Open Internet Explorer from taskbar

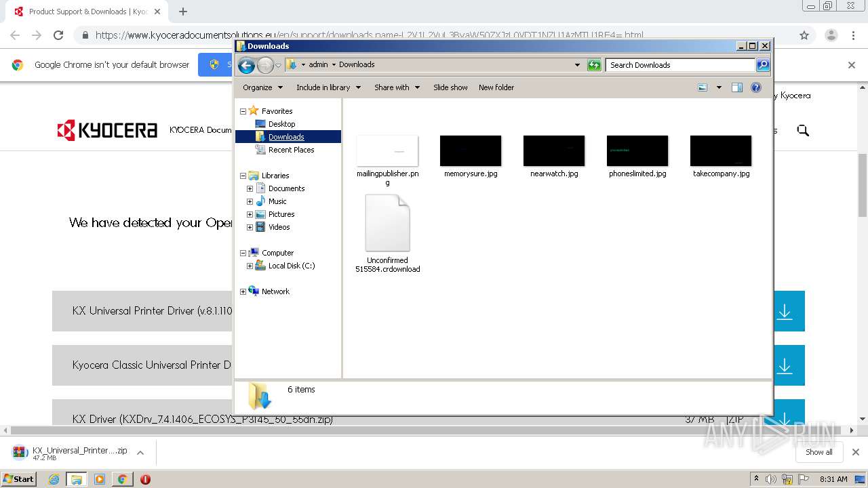tap(54, 479)
